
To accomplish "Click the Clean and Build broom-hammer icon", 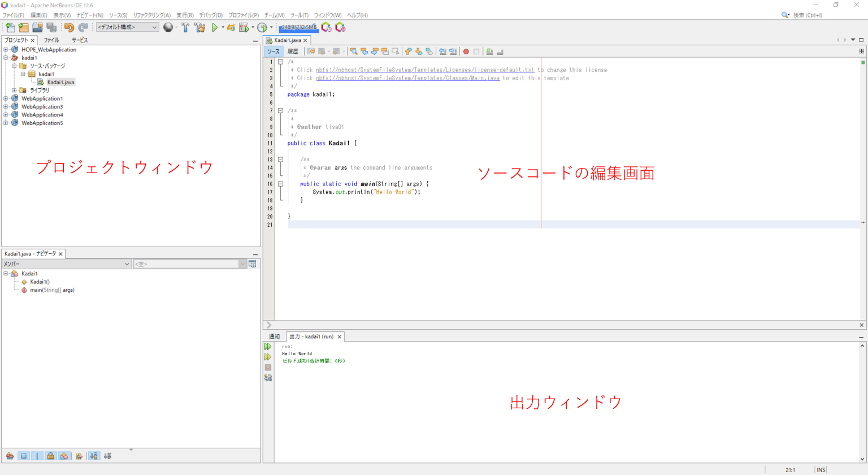I will click(199, 27).
